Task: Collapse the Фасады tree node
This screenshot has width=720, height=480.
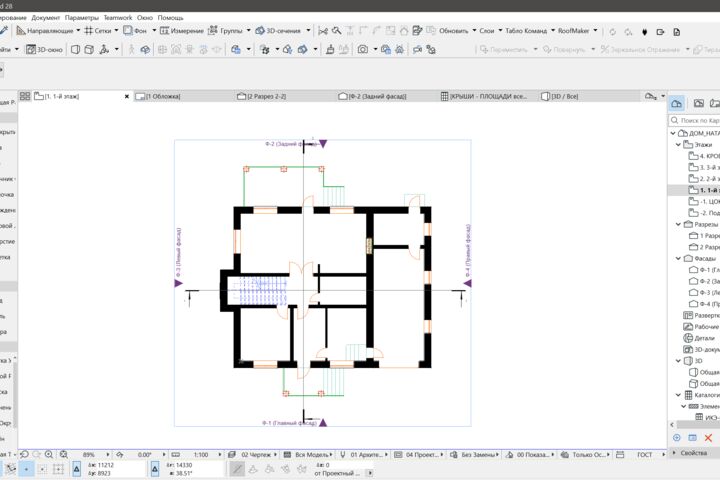Action: point(678,258)
